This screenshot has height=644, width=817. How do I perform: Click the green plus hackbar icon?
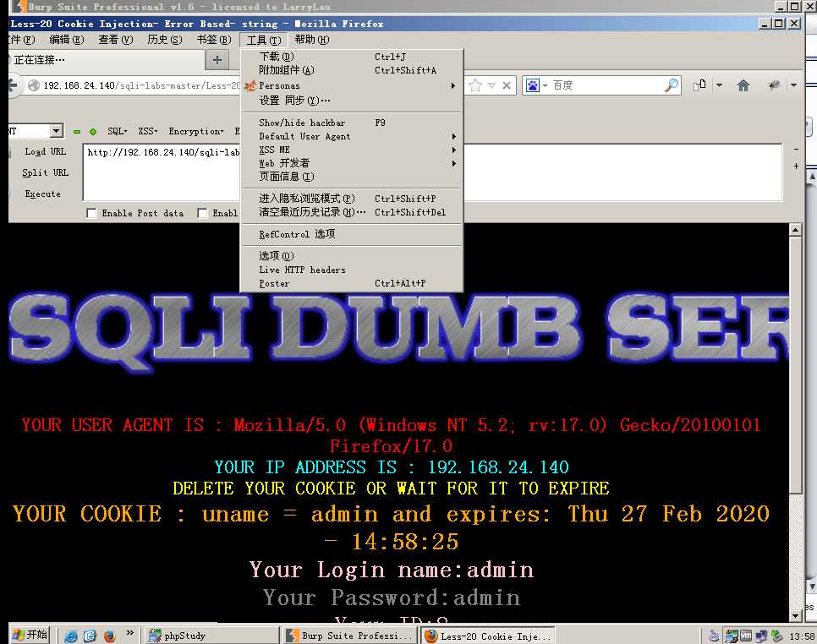tap(93, 132)
